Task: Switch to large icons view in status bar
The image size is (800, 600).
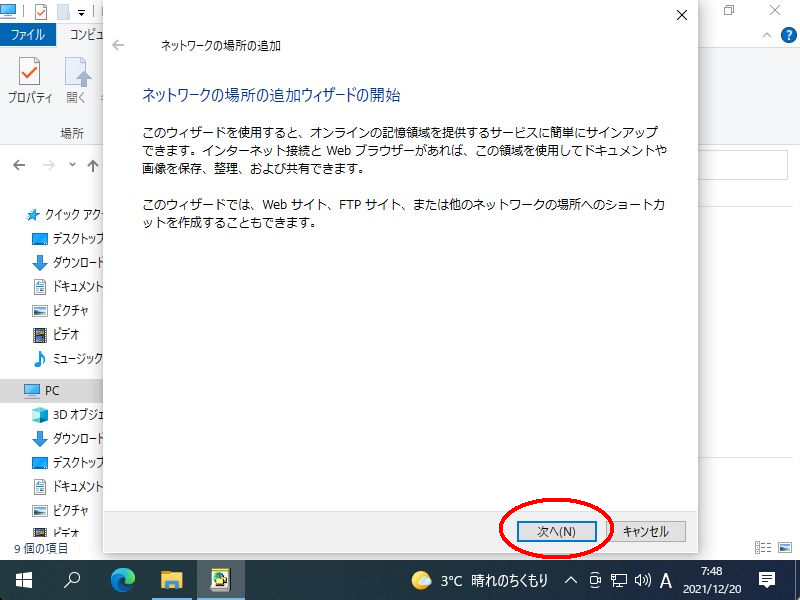Action: (x=783, y=547)
